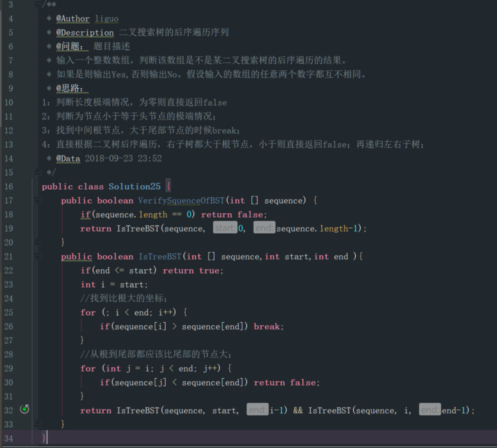Click the 'class' keyword on line 16
Screen dimensions: 497x448
(x=90, y=186)
